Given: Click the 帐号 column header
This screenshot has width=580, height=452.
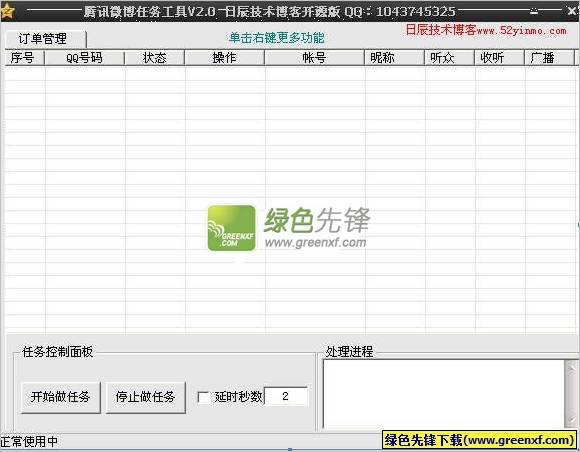Looking at the screenshot, I should [315, 58].
